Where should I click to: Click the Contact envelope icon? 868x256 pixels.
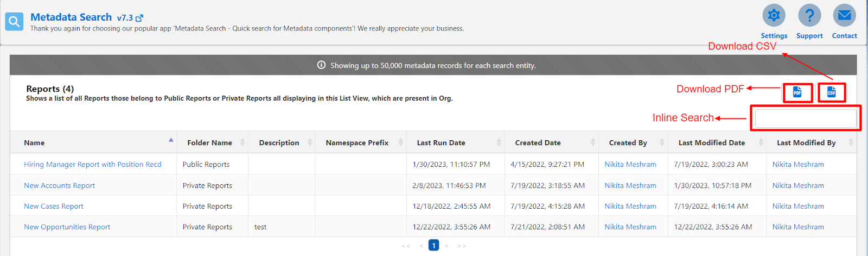pos(844,15)
